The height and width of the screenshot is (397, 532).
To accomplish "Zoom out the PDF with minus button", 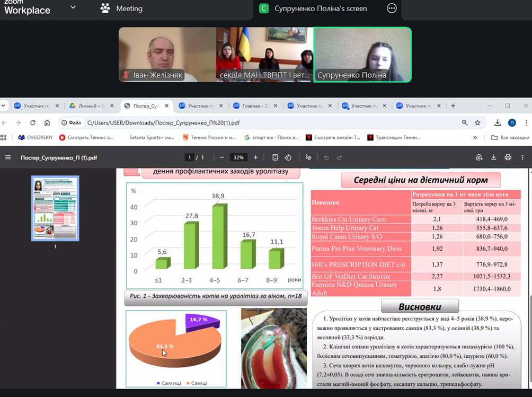I will 221,157.
